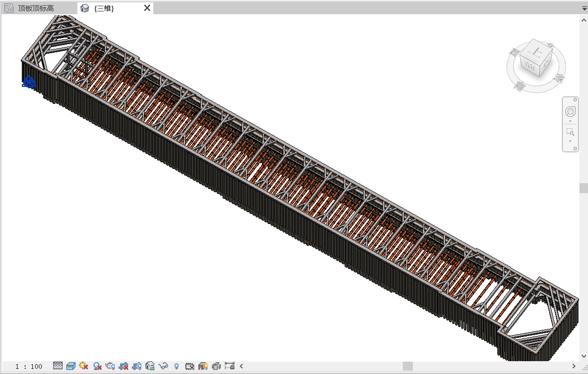The height and width of the screenshot is (374, 588).
Task: Open Temporary View Properties icon
Action: (x=190, y=366)
